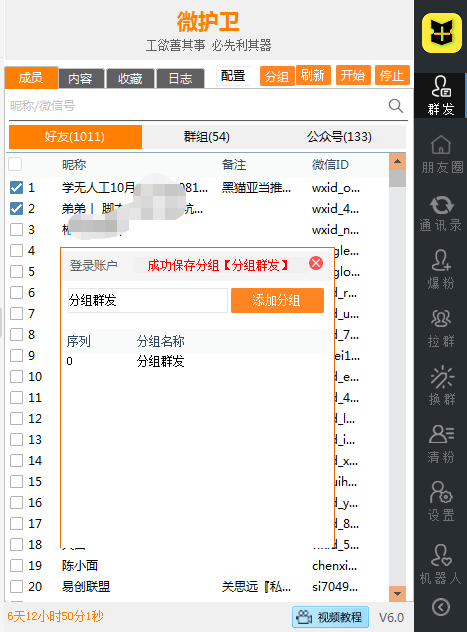The height and width of the screenshot is (632, 467).
Task: Check the checkbox for row 15
Action: 17,481
